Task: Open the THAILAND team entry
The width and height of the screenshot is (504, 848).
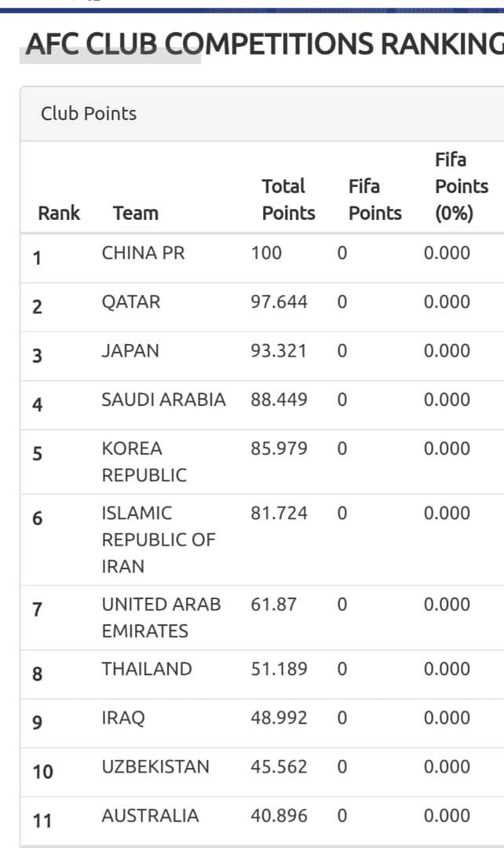Action: (146, 669)
